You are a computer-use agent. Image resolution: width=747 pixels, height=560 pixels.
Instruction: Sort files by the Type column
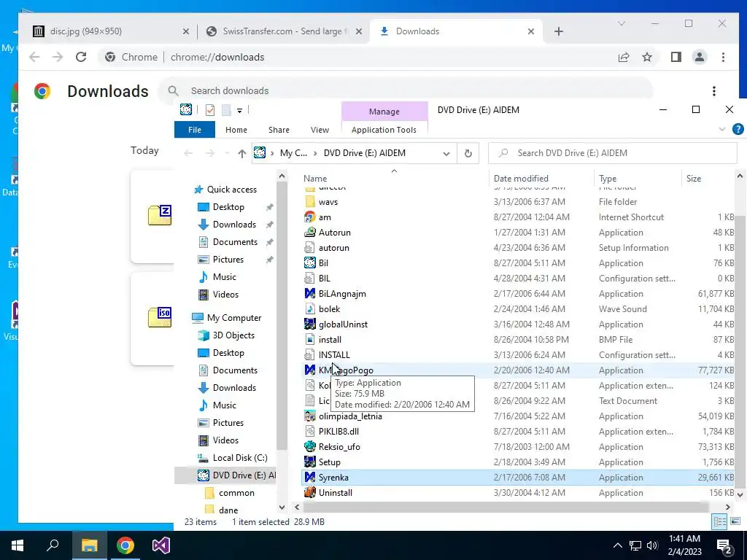[x=608, y=179]
